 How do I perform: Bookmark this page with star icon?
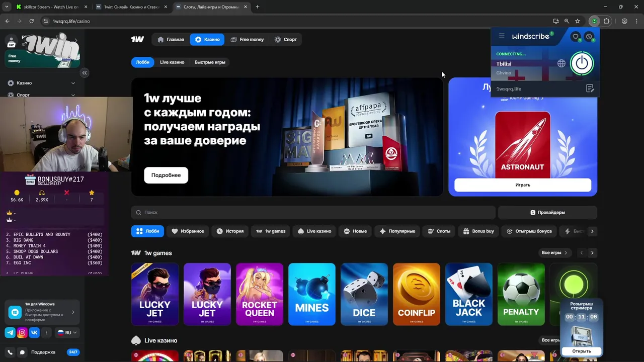pos(578,21)
